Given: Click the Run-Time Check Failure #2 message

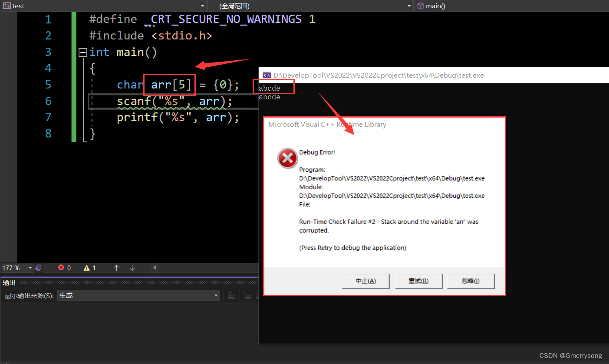Looking at the screenshot, I should 388,226.
